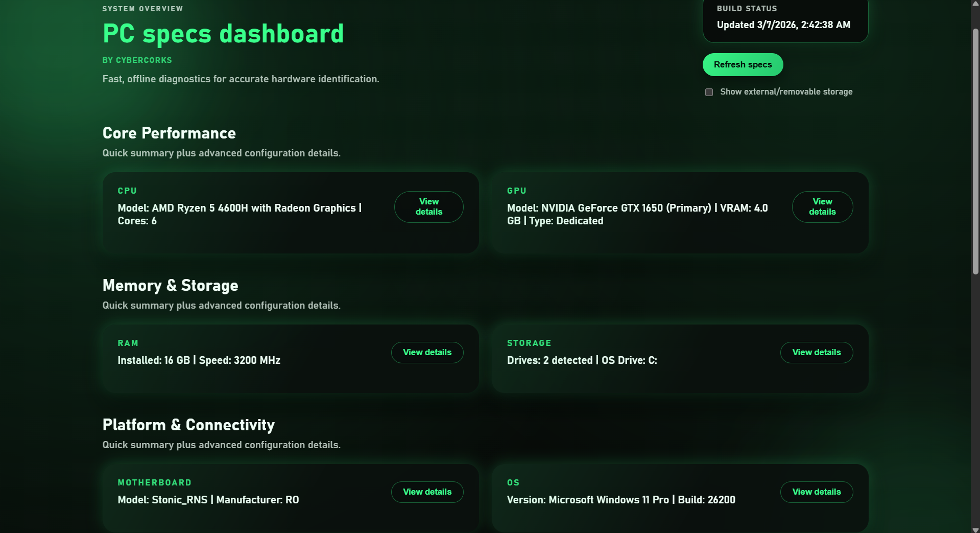Click the 'Platform & Connectivity' heading

tap(188, 425)
